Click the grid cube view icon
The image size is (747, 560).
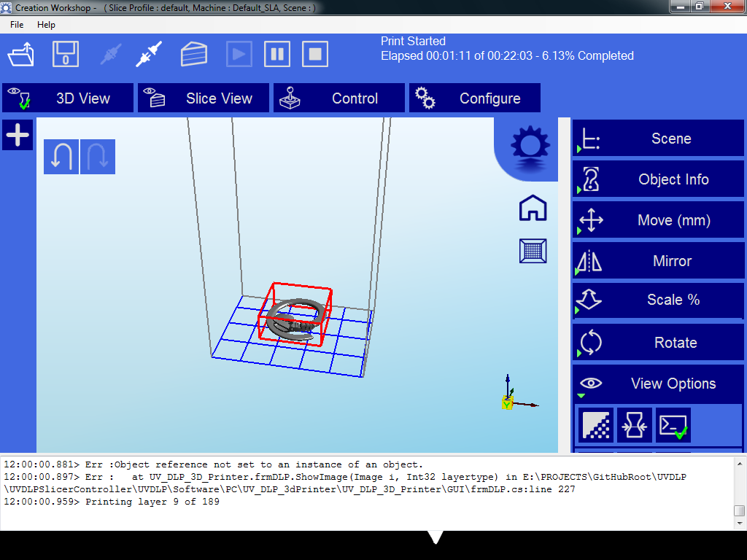pyautogui.click(x=533, y=251)
